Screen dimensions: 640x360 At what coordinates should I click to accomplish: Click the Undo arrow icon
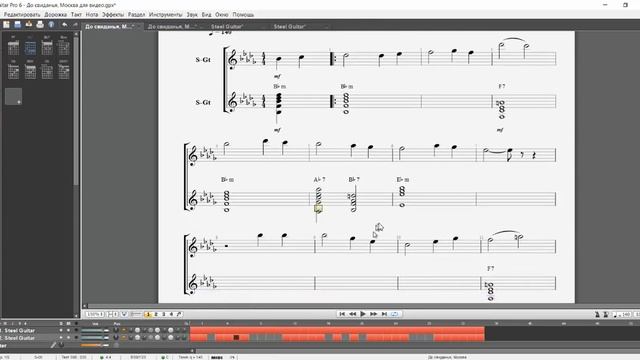point(64,25)
